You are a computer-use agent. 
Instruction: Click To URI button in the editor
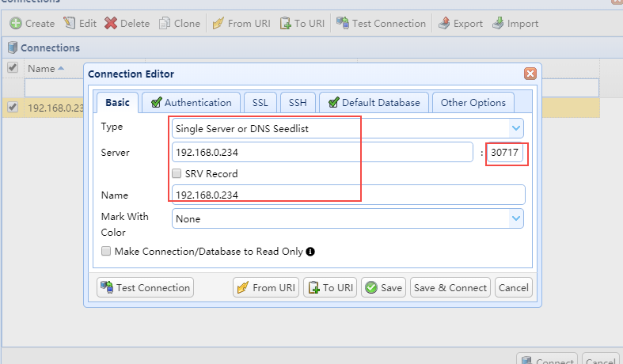pos(330,287)
